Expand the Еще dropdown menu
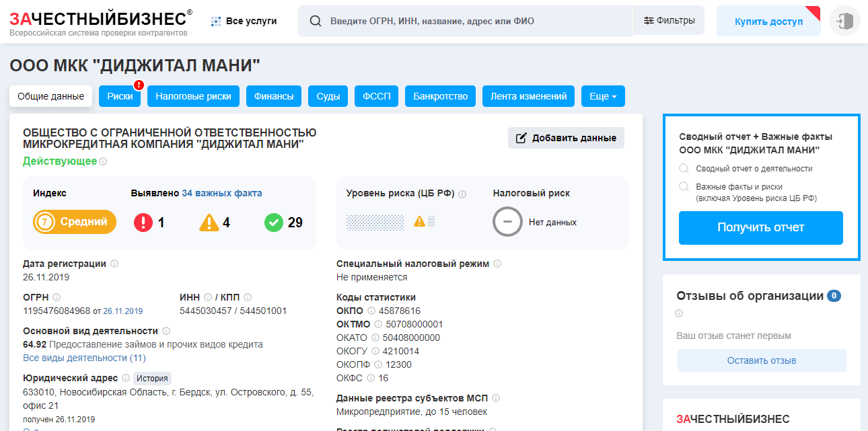 click(603, 96)
